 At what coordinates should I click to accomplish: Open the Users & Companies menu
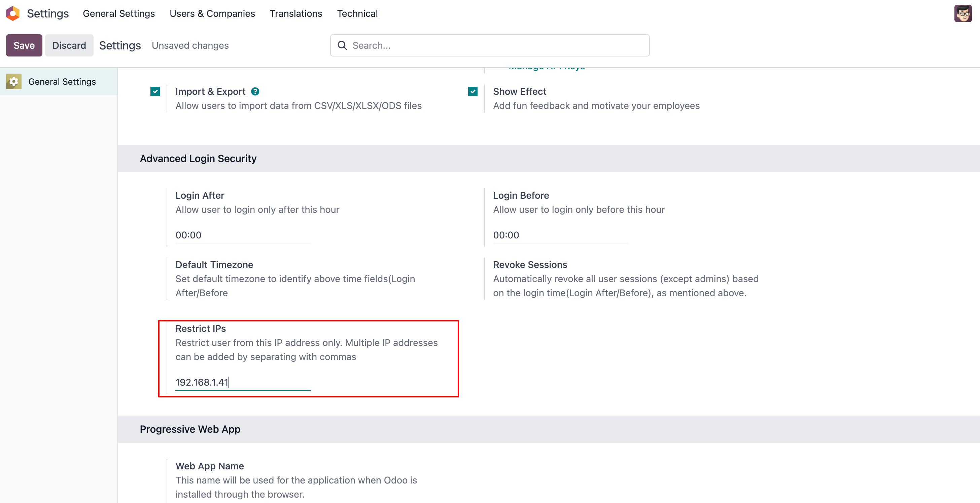212,14
